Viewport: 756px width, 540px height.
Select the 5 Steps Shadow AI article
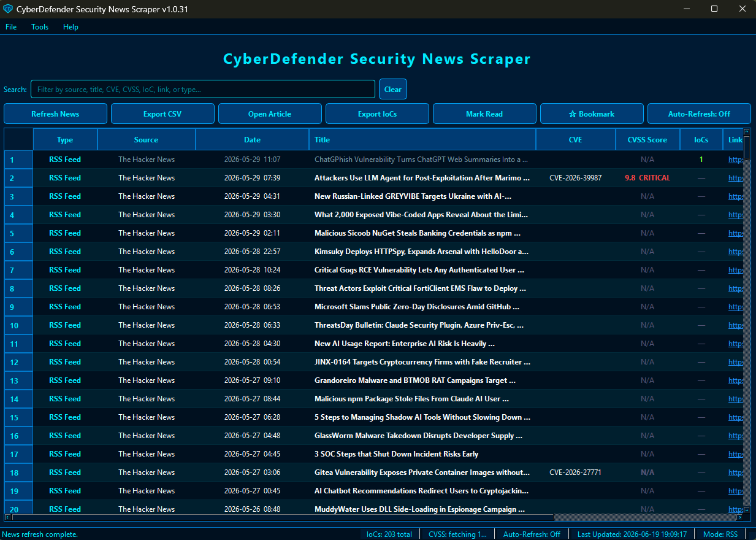click(422, 417)
